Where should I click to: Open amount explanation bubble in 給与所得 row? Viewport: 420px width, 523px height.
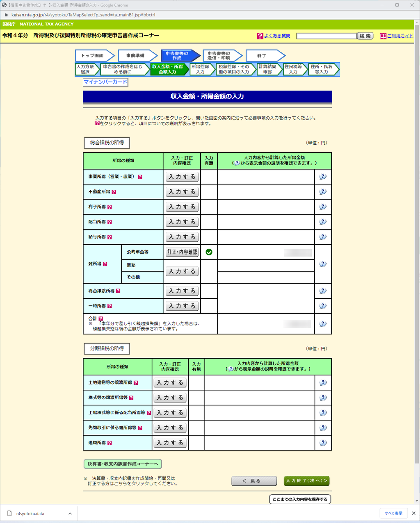tap(323, 237)
